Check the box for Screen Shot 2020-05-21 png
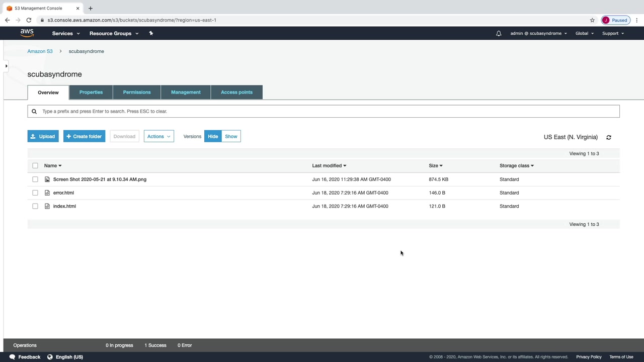Viewport: 644px width, 362px height. tap(35, 179)
